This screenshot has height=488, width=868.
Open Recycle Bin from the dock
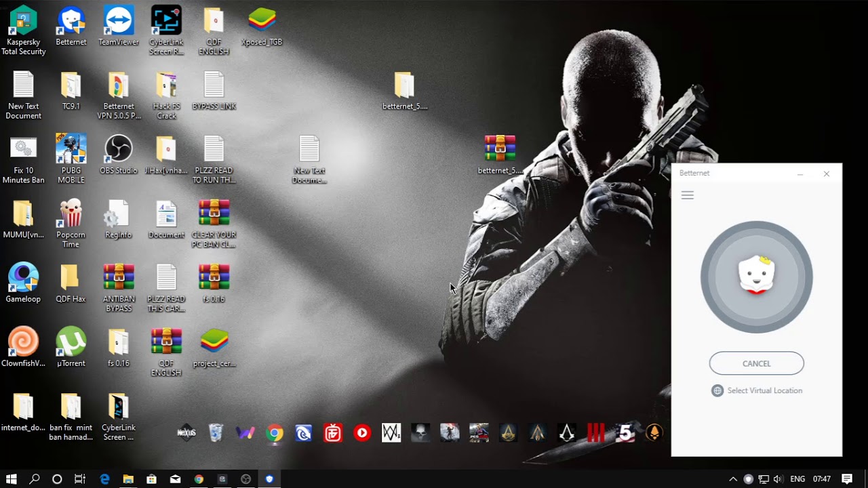pos(216,432)
